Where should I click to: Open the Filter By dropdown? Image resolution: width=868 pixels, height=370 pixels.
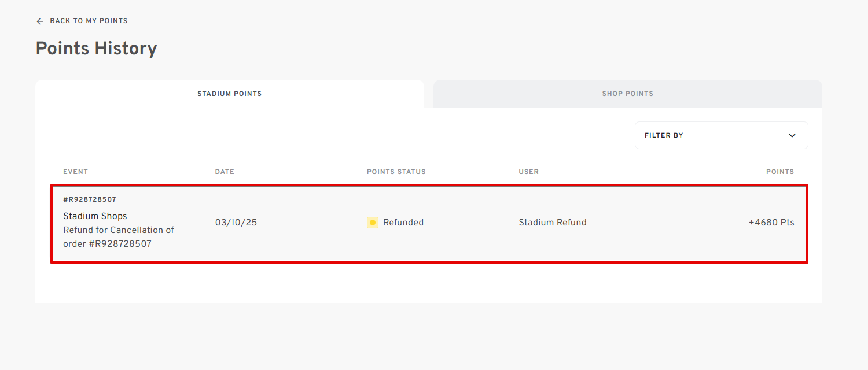pyautogui.click(x=721, y=135)
